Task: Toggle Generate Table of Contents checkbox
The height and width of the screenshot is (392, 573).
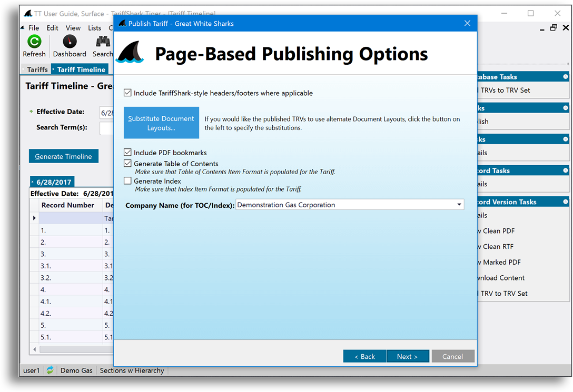Action: pos(127,163)
